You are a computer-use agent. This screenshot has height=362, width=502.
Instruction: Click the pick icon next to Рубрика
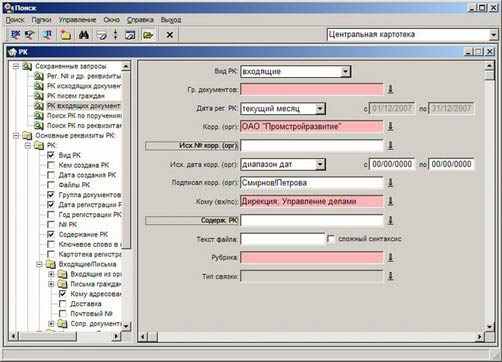390,257
